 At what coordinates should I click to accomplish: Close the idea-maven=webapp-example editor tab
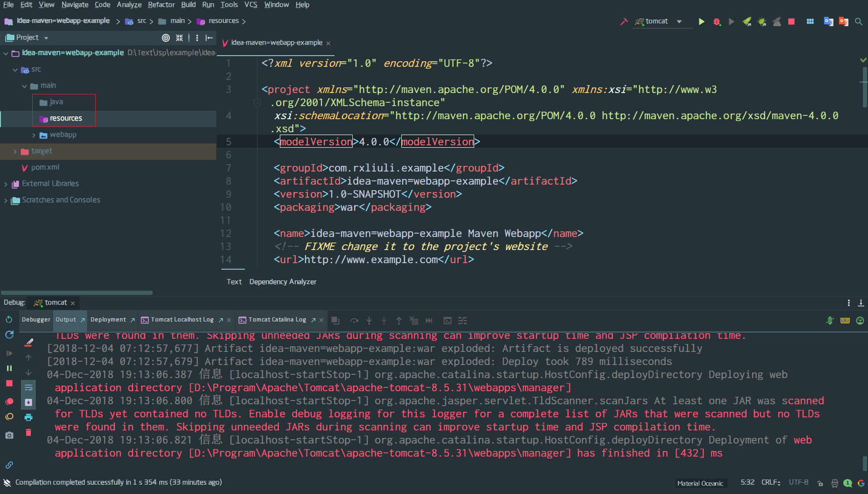(328, 43)
